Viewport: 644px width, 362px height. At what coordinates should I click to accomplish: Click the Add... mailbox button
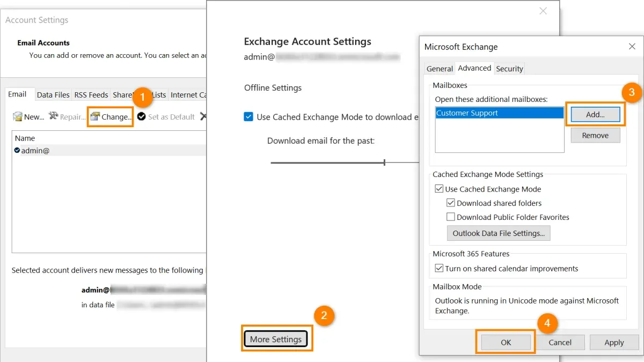click(595, 114)
